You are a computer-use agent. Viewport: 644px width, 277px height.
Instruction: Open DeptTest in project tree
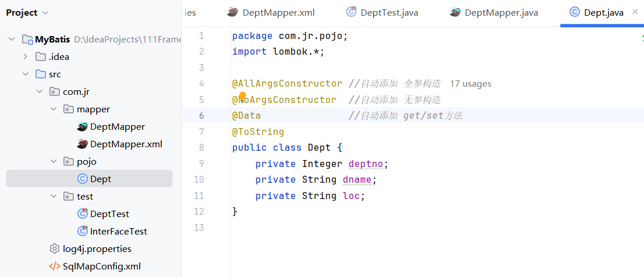(110, 214)
